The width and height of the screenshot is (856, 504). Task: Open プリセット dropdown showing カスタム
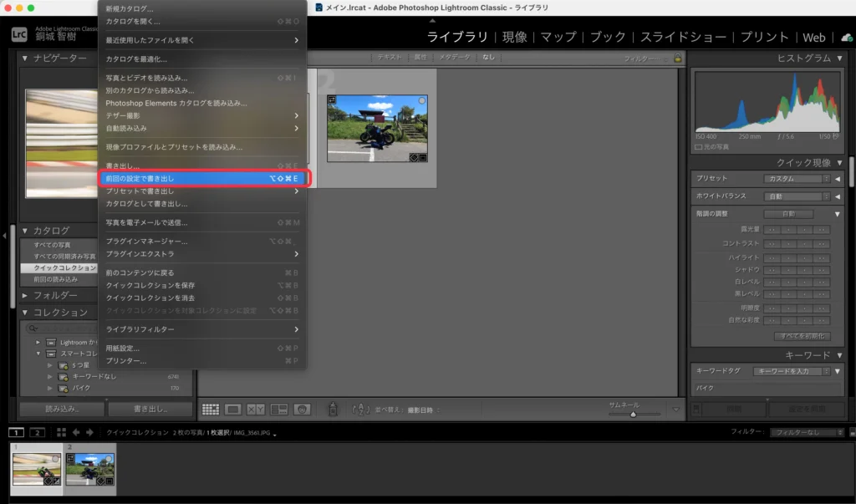click(x=796, y=179)
